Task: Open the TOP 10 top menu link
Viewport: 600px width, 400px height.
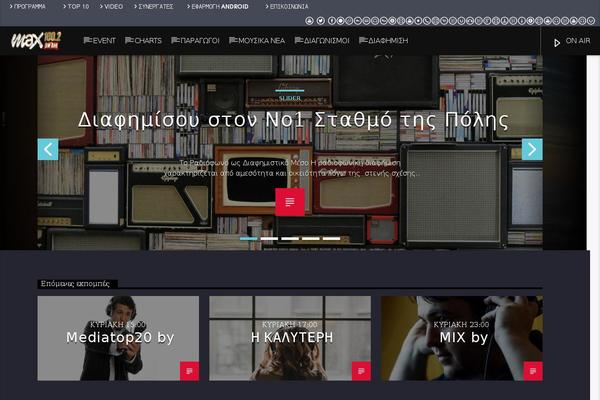Action: 76,7
